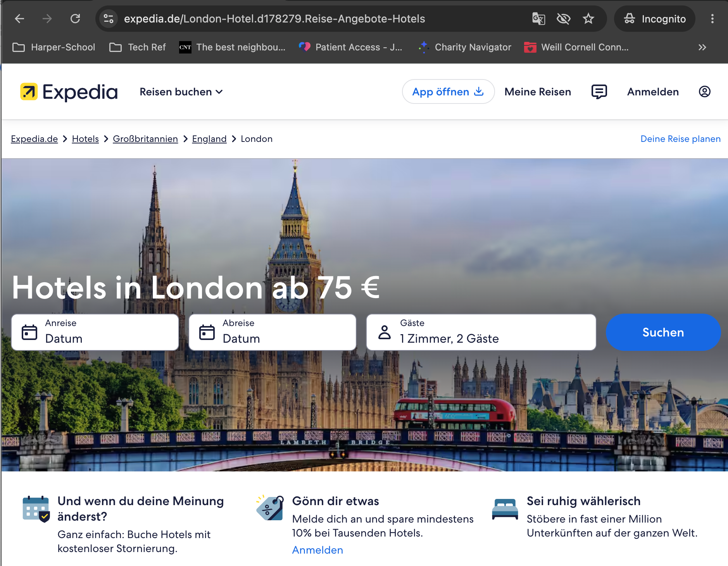Click Anmelden in the header
Viewport: 728px width, 566px height.
[x=653, y=92]
